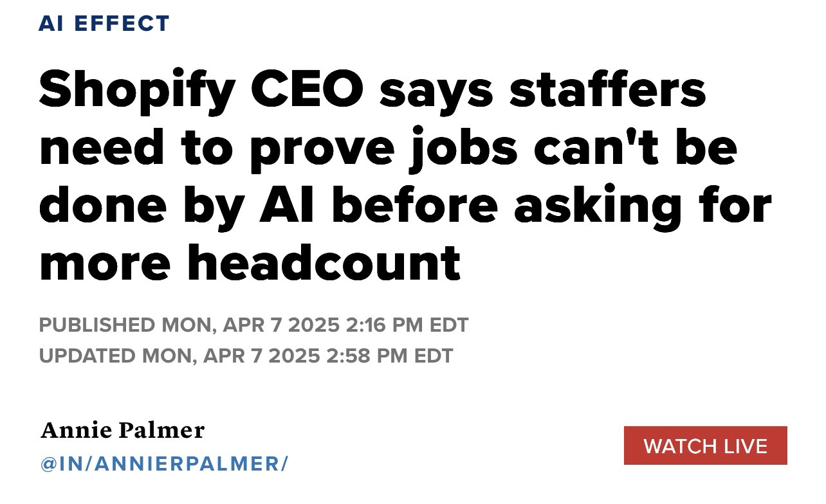826x504 pixels.
Task: Click "APR 7 2025" in the updated line
Action: pyautogui.click(x=261, y=355)
